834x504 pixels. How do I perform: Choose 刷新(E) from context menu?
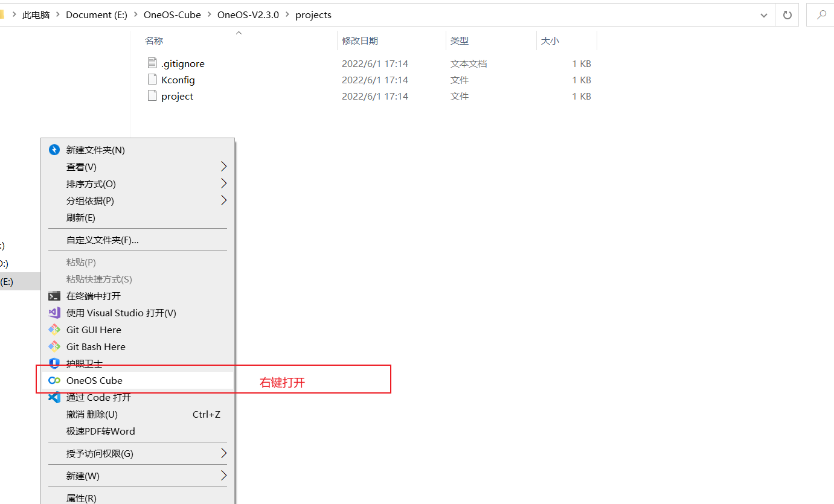[x=138, y=217]
